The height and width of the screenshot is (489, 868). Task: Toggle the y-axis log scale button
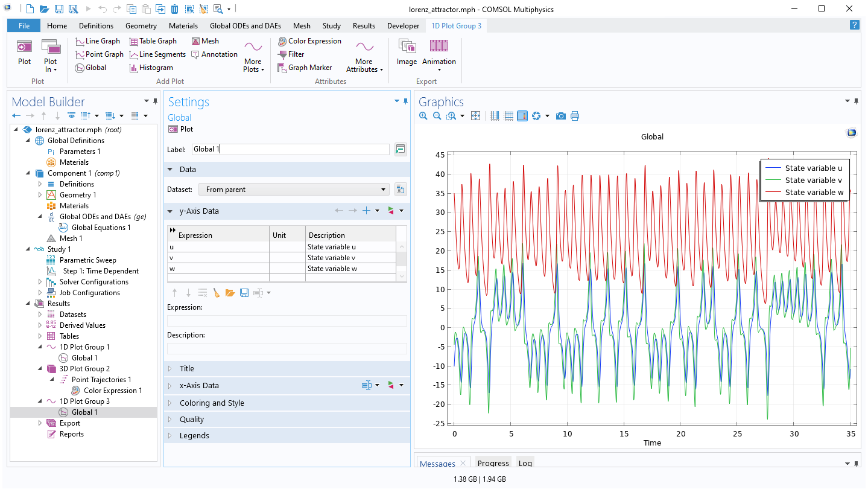[x=508, y=116]
